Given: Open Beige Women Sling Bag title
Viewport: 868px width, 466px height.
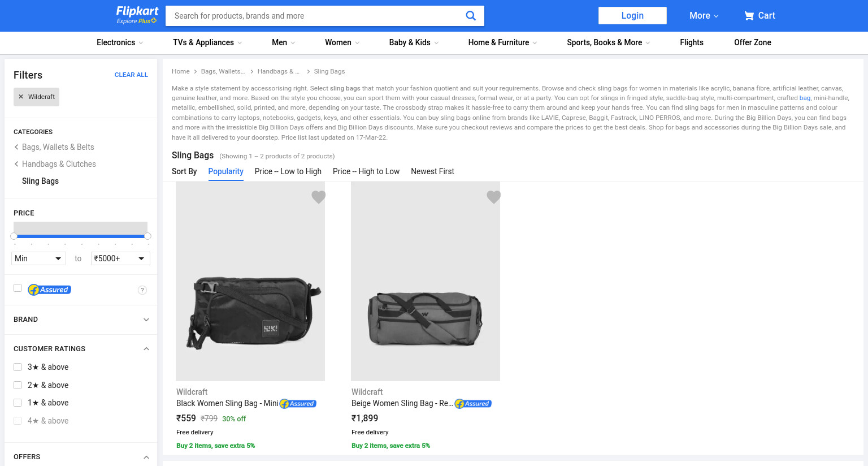Looking at the screenshot, I should (x=402, y=403).
